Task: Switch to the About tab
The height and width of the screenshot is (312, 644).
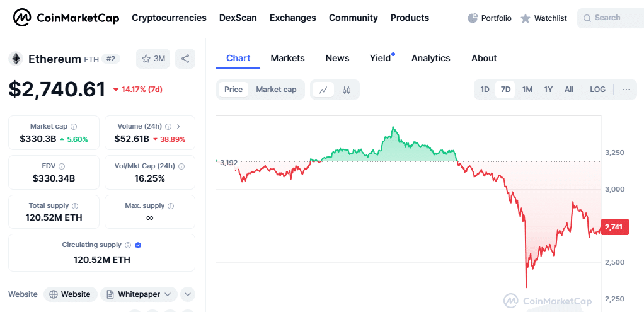Action: (x=484, y=59)
